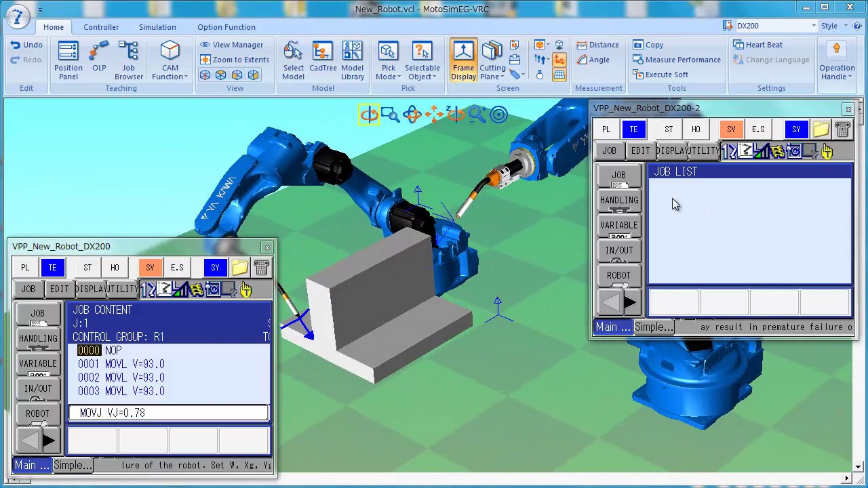Select the pan arrows icon in viewport toolbar
This screenshot has height=488, width=868.
pyautogui.click(x=433, y=115)
